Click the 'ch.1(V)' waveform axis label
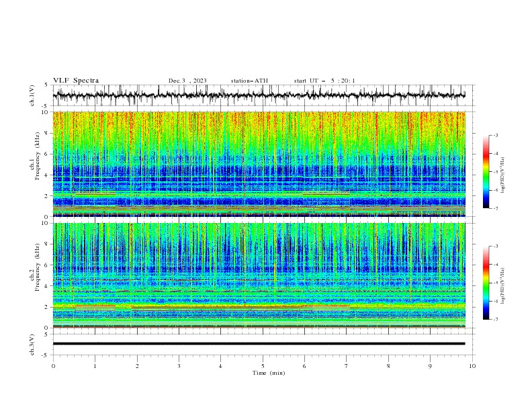This screenshot has width=532, height=411. coord(32,95)
